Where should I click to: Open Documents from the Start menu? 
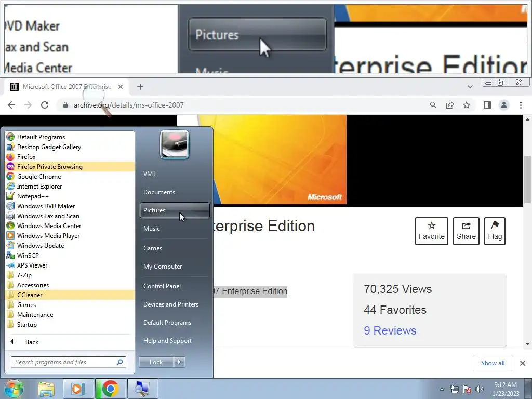tap(175, 192)
